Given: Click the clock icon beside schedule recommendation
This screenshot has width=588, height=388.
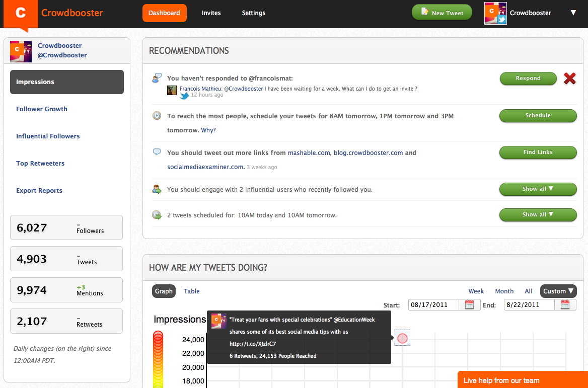Looking at the screenshot, I should (x=157, y=115).
